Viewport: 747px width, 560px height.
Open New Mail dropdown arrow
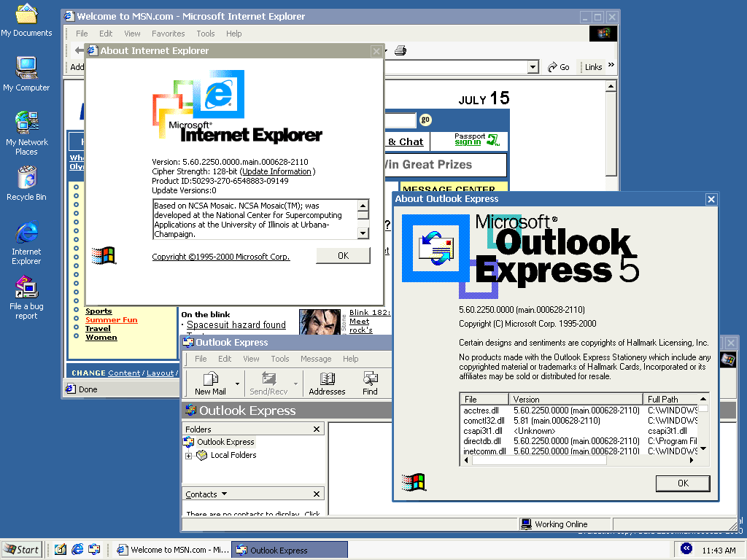(x=237, y=384)
